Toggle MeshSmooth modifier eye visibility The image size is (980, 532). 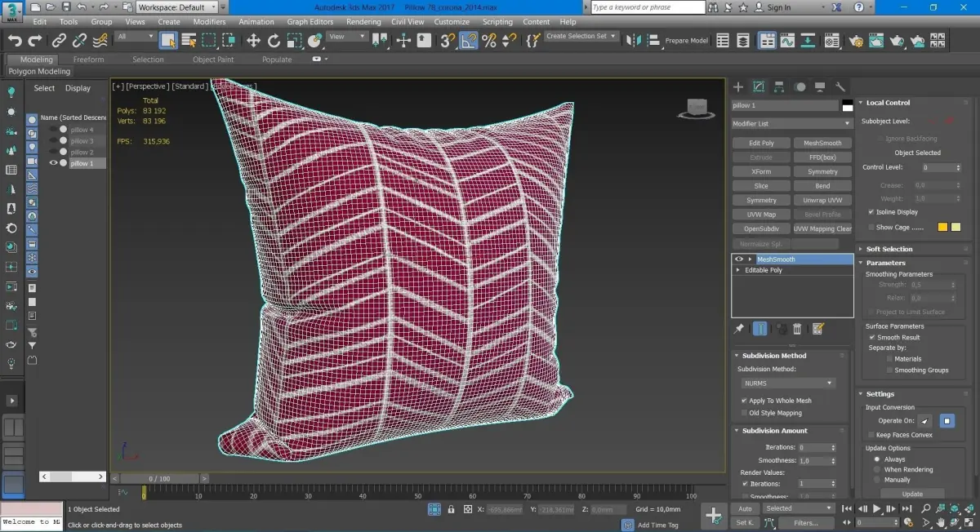[x=739, y=259]
